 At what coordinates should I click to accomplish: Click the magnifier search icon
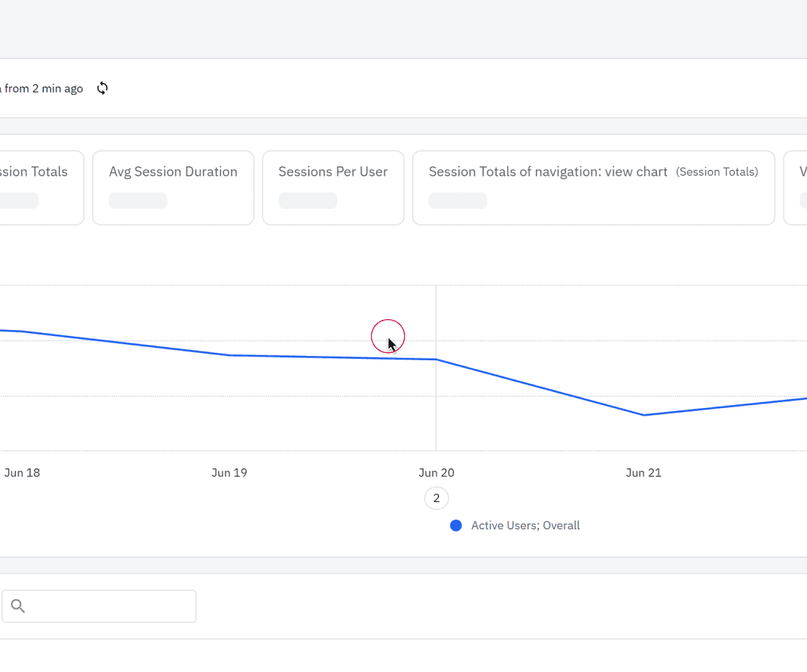[x=18, y=607]
